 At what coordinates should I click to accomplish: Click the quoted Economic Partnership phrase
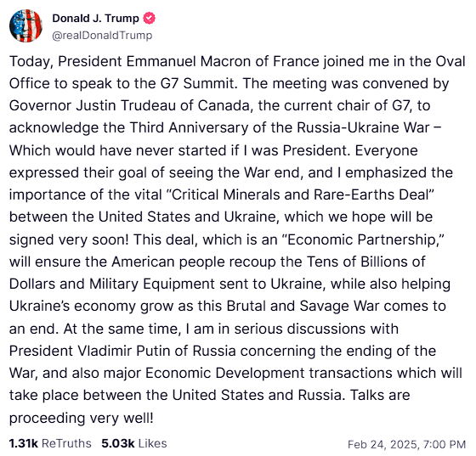click(364, 239)
